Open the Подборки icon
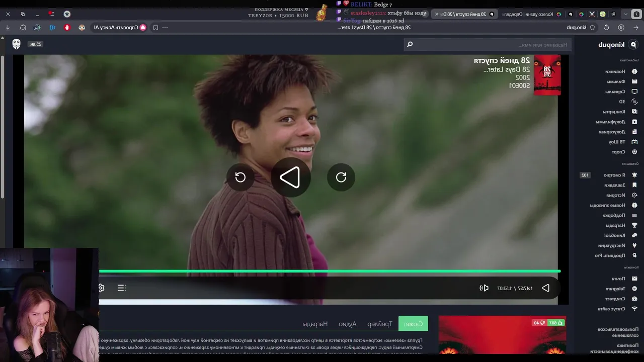The width and height of the screenshot is (644, 362). click(634, 215)
